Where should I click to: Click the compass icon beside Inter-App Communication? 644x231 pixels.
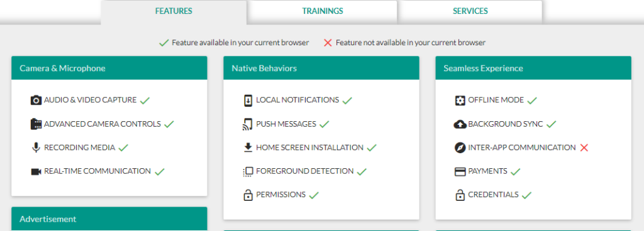pyautogui.click(x=460, y=148)
